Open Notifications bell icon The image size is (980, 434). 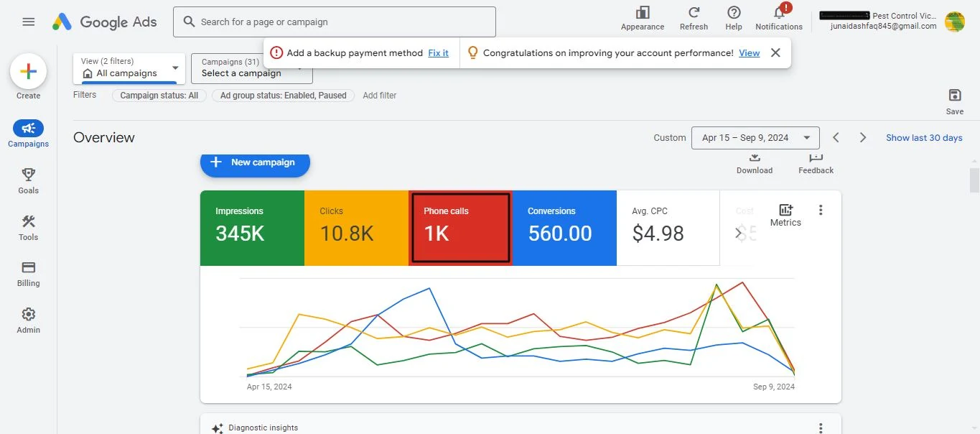pyautogui.click(x=779, y=12)
